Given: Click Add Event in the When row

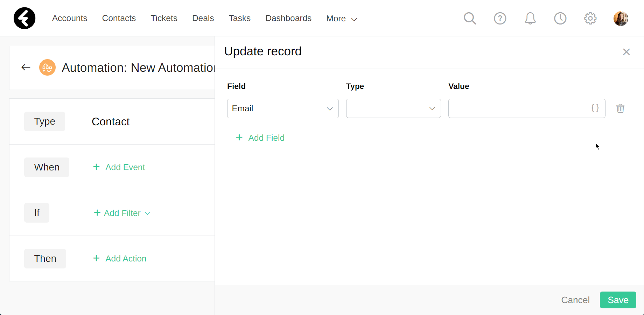Looking at the screenshot, I should click(119, 167).
